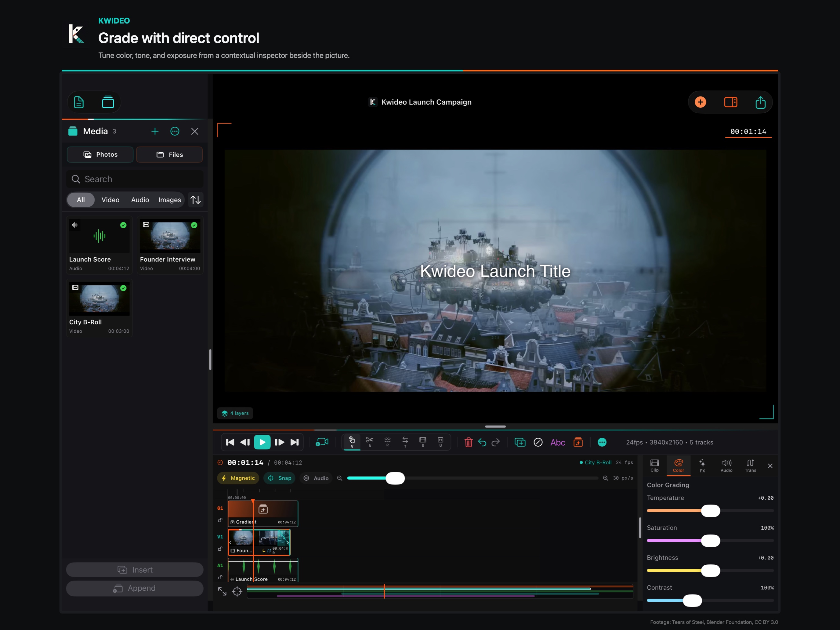Open the Media panel options menu

tap(175, 131)
